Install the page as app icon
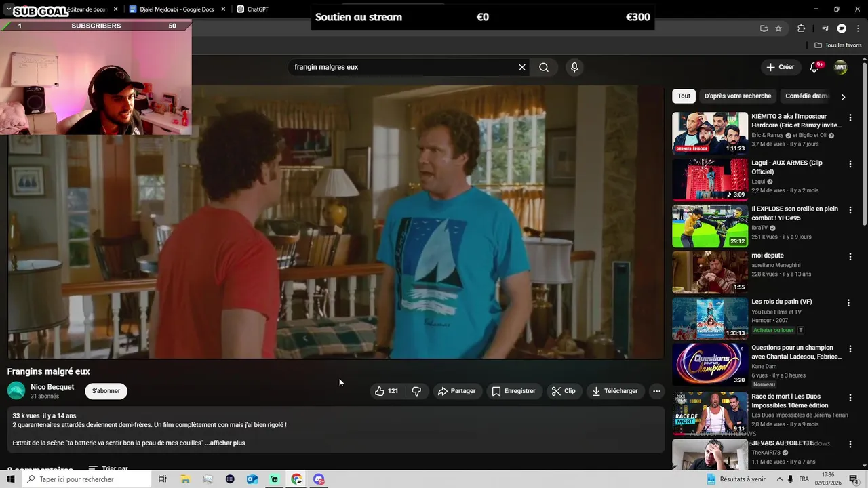 (x=764, y=28)
